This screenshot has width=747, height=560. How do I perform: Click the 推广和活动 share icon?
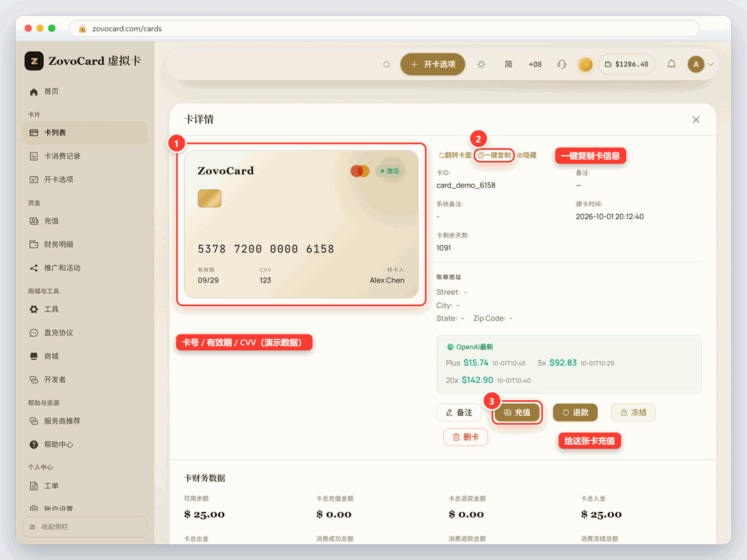(x=34, y=268)
